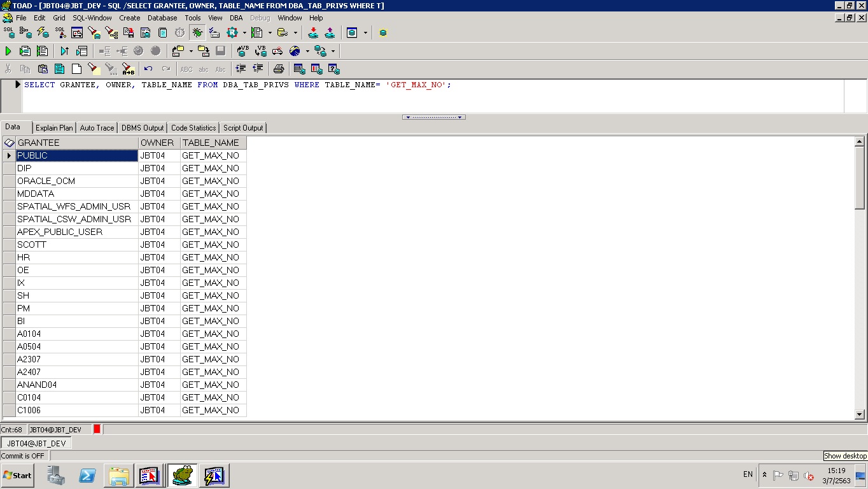Click the green Execute Statement play icon
868x489 pixels.
(8, 51)
